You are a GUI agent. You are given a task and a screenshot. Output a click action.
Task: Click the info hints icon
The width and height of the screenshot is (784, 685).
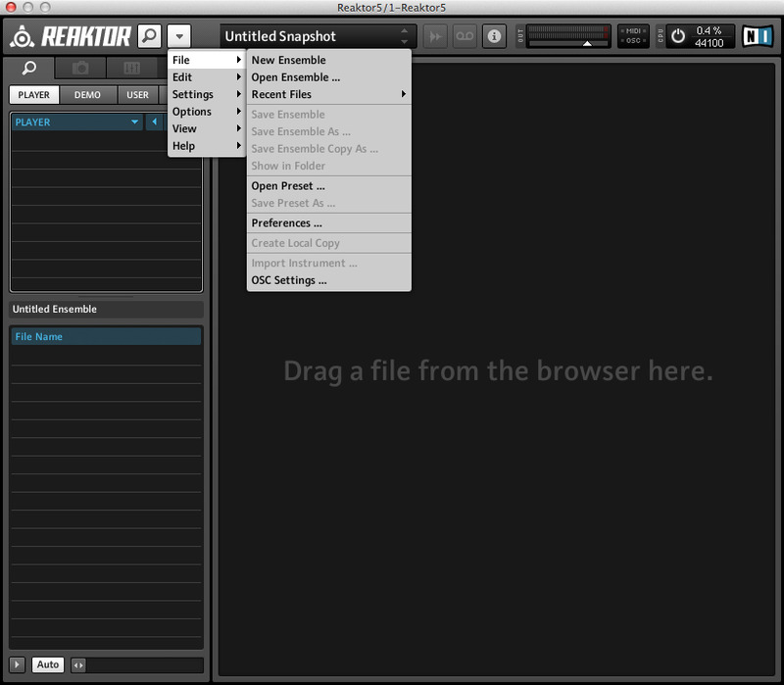[494, 36]
